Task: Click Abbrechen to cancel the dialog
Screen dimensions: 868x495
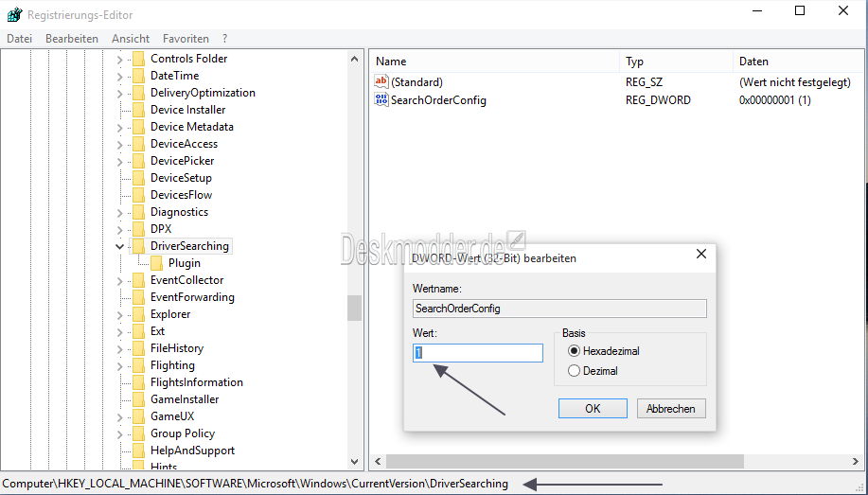Action: pyautogui.click(x=671, y=409)
